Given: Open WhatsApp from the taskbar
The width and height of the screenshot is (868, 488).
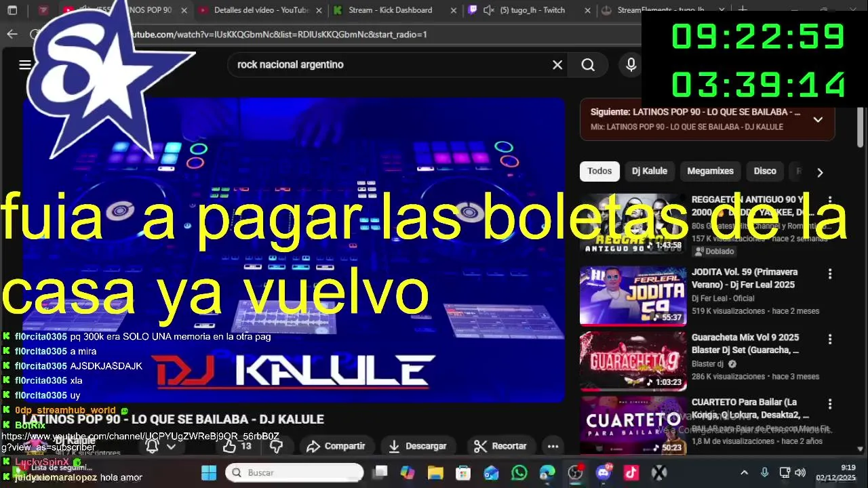Looking at the screenshot, I should point(519,472).
